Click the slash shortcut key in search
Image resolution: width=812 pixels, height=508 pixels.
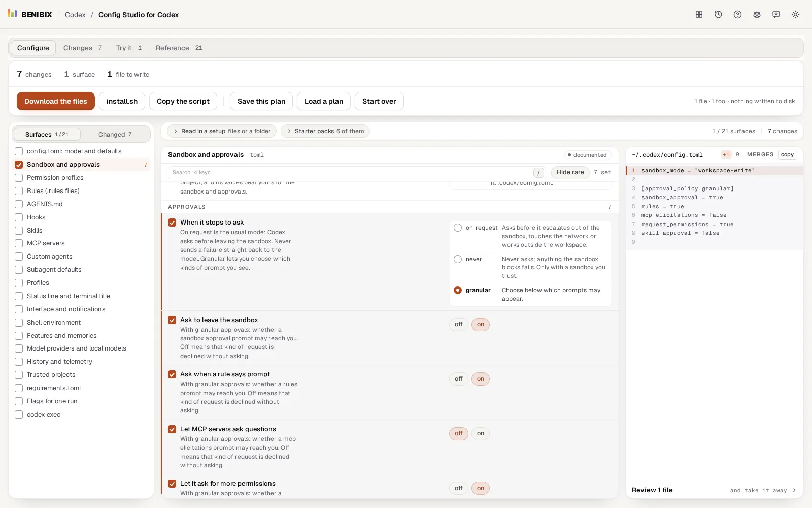538,173
